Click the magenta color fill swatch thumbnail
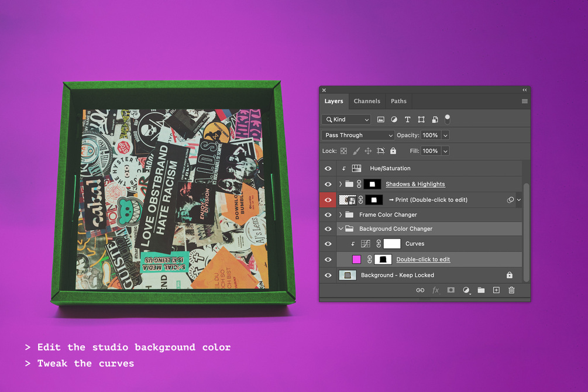Viewport: 588px width, 392px height. click(356, 259)
